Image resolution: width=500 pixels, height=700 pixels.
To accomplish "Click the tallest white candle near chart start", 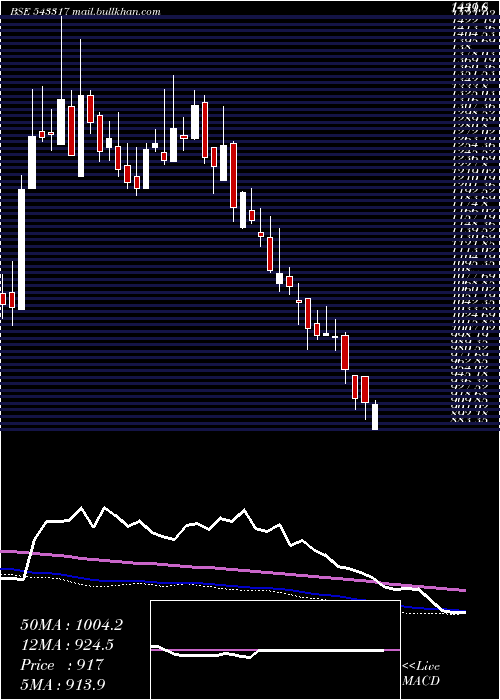I will click(21, 249).
